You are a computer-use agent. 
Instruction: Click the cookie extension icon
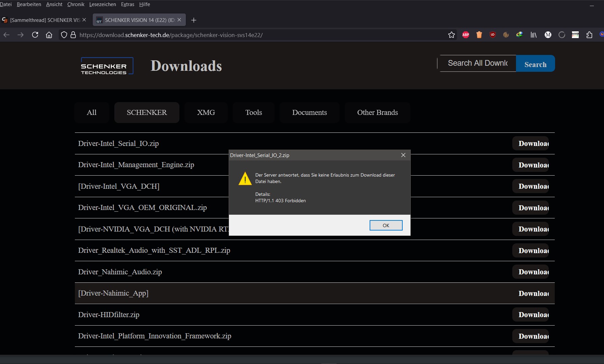point(506,34)
